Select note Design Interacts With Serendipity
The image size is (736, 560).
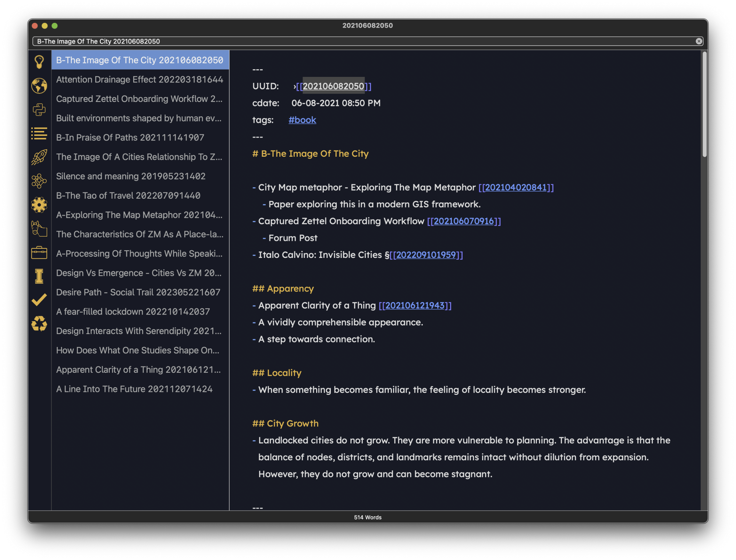[140, 331]
